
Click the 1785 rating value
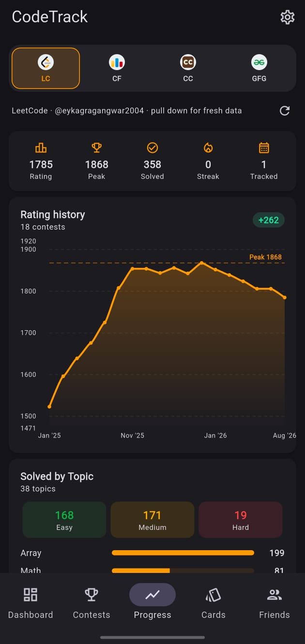[x=41, y=164]
